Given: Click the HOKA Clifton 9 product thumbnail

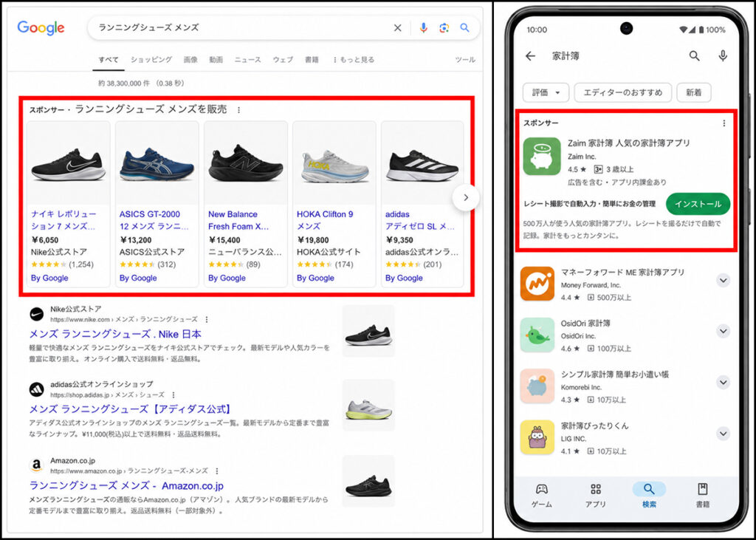Looking at the screenshot, I should tap(334, 163).
